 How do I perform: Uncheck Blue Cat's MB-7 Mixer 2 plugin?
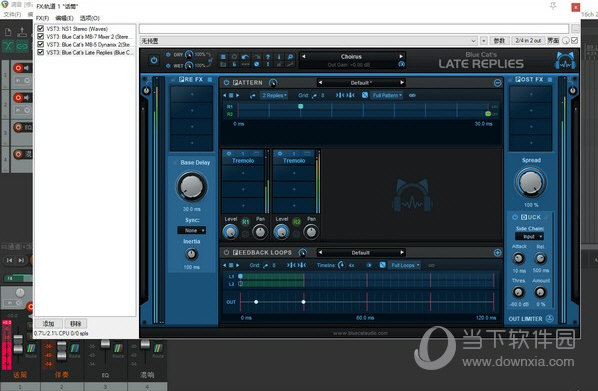click(40, 36)
